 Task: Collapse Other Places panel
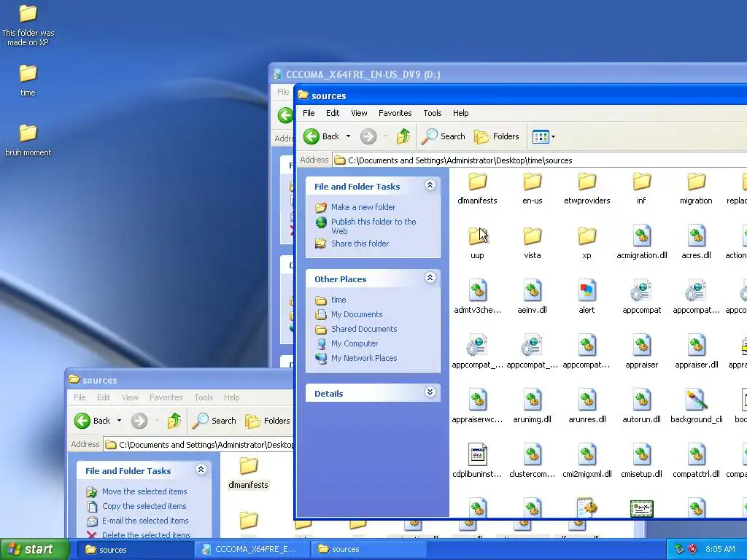point(430,278)
